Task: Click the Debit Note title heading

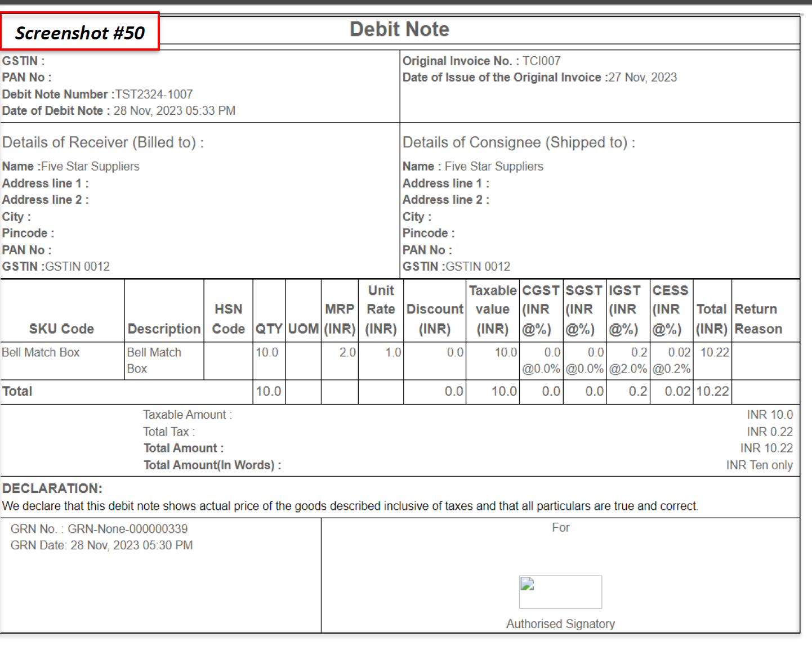Action: pyautogui.click(x=399, y=29)
